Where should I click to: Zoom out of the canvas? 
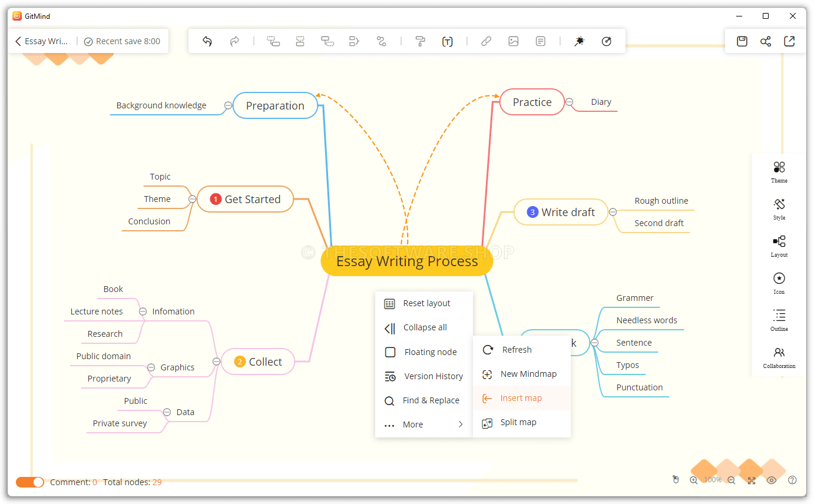click(732, 480)
